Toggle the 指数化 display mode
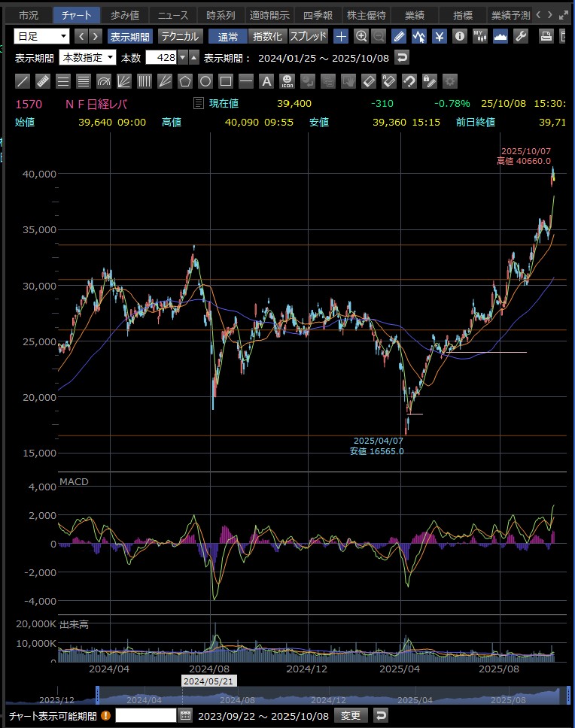This screenshot has width=575, height=728. point(269,36)
